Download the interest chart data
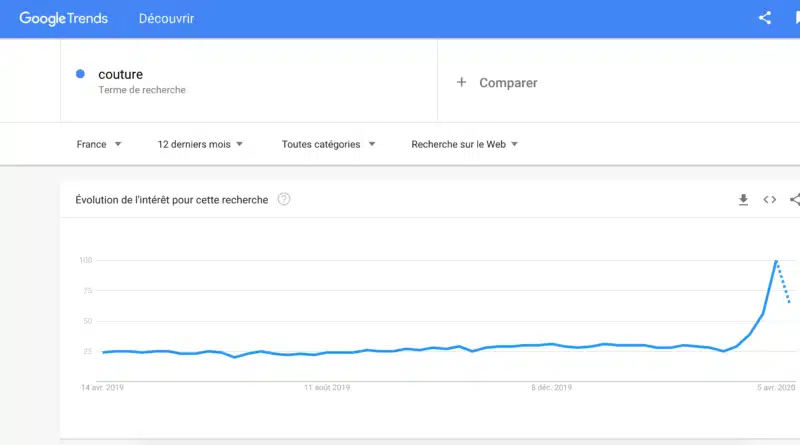 click(743, 200)
